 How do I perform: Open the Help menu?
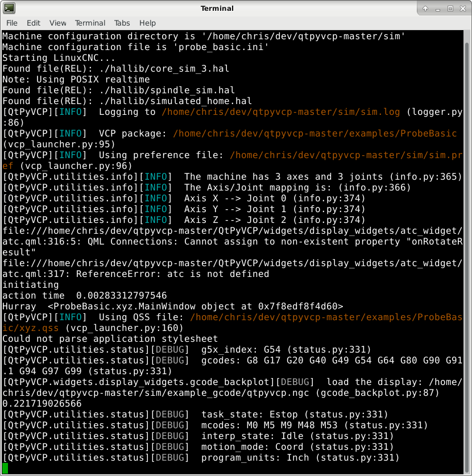[x=147, y=23]
